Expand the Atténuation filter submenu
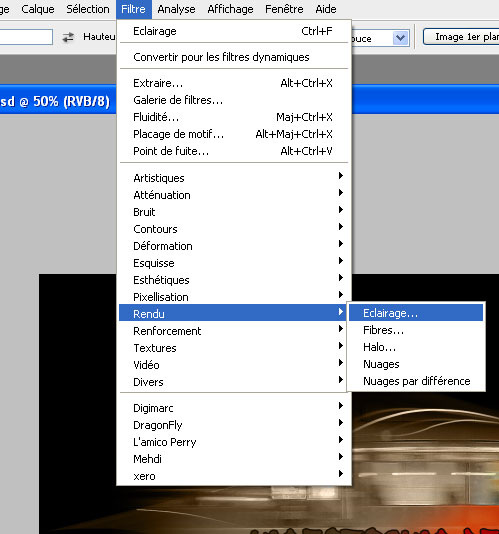The height and width of the screenshot is (534, 499). pyautogui.click(x=234, y=195)
